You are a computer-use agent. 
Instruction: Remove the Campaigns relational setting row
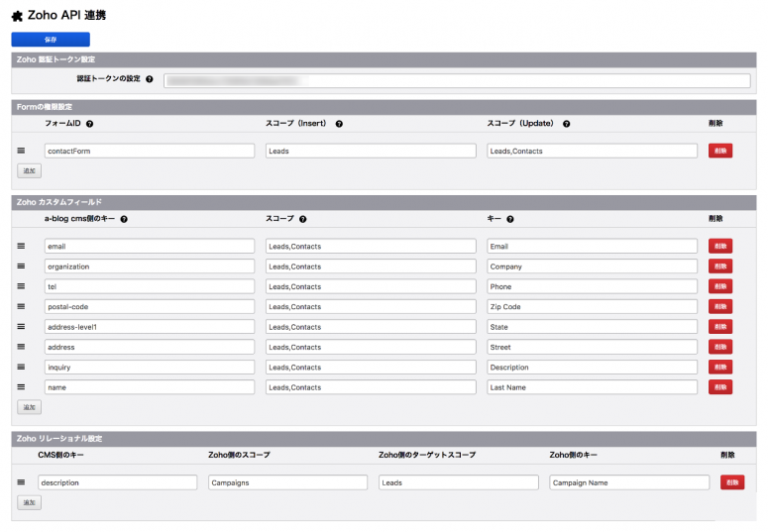[x=731, y=482]
